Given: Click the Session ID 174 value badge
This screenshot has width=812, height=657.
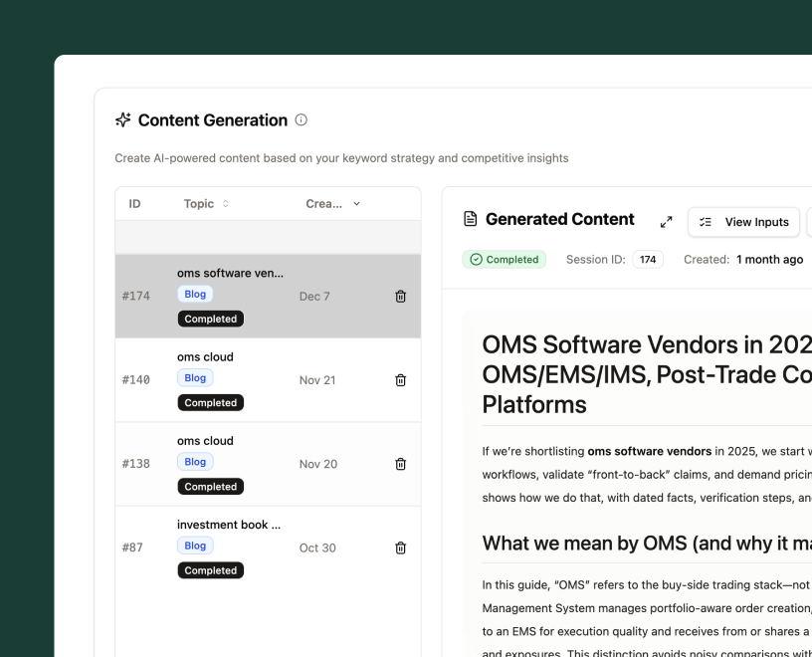Looking at the screenshot, I should 648,259.
